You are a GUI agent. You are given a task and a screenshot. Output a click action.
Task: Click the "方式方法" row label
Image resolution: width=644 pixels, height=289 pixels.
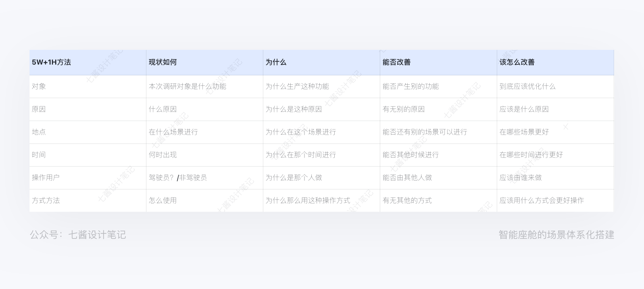click(x=88, y=200)
